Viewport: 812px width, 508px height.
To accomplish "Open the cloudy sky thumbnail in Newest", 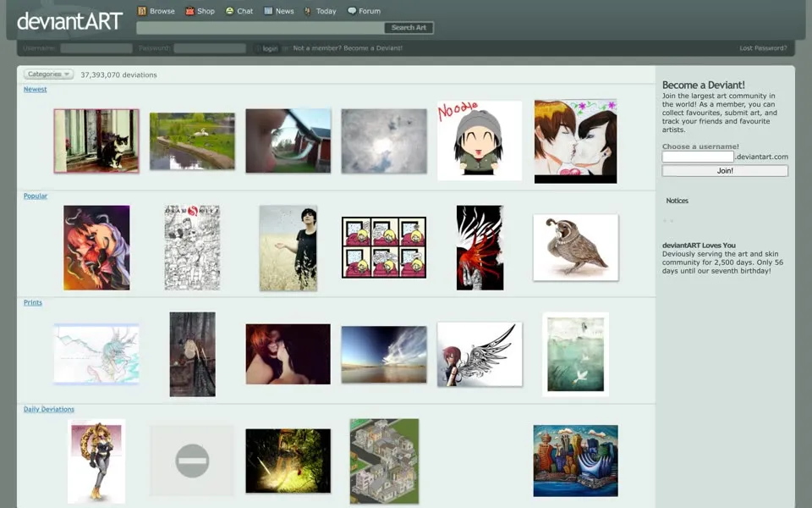I will (x=384, y=141).
